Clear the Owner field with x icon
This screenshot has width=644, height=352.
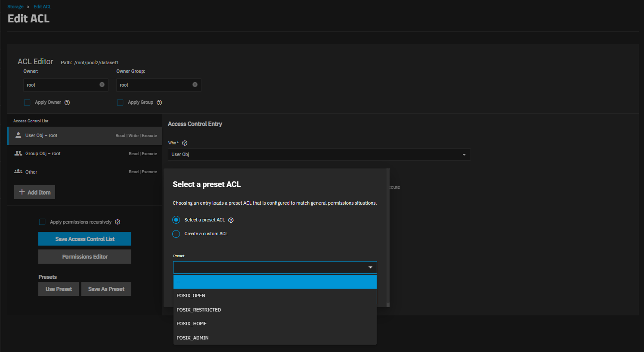tap(102, 84)
